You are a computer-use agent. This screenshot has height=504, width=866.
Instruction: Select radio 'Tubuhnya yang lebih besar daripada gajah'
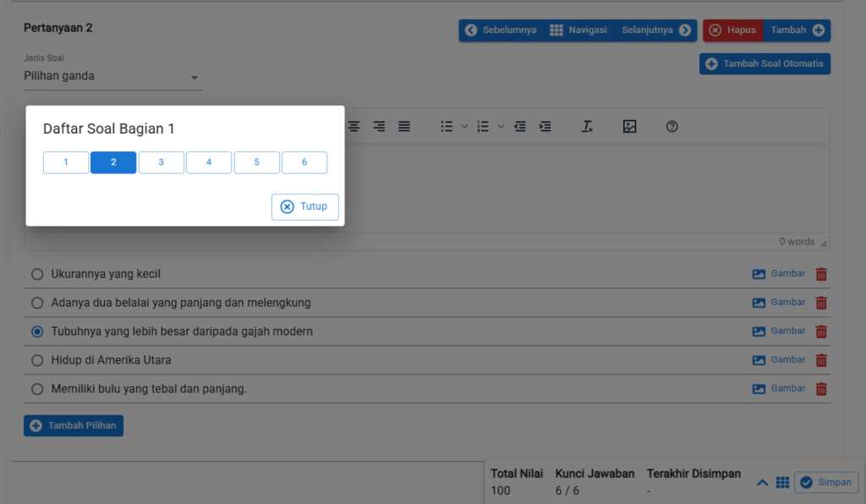pos(37,331)
